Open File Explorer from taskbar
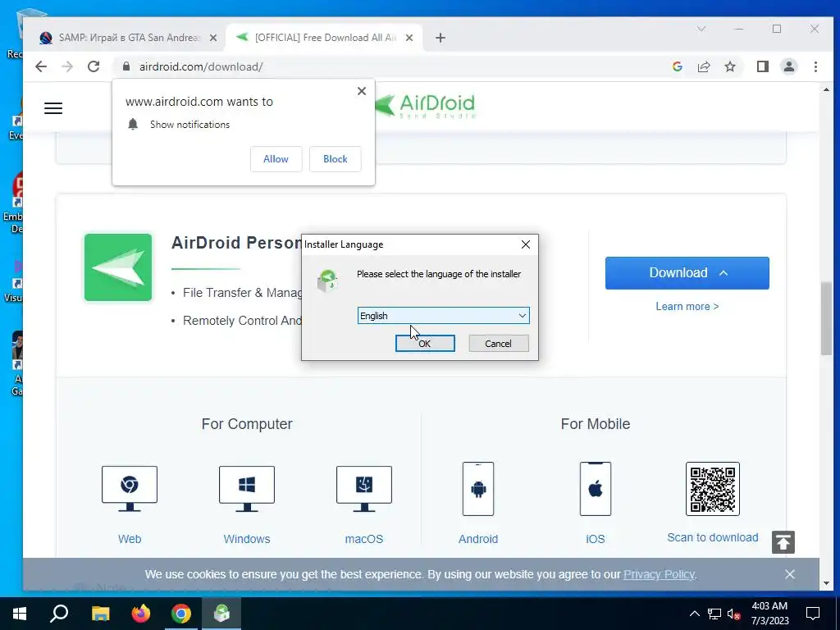Screen dimensions: 840x630 pos(100,614)
